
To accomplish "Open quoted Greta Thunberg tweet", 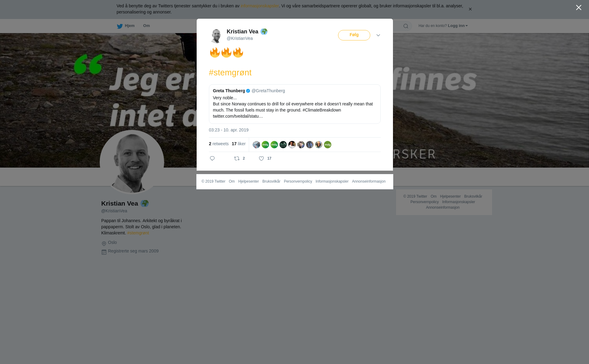I will click(295, 104).
